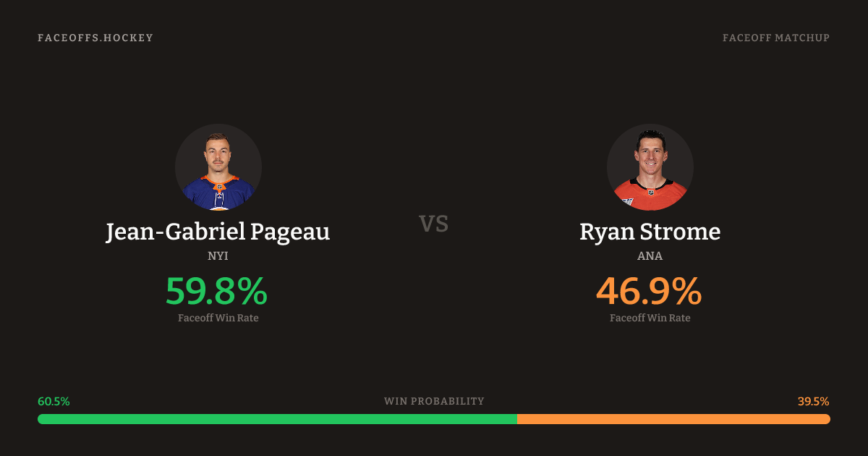Click Pageau's green 59.8% win rate
868x456 pixels.
tap(216, 291)
